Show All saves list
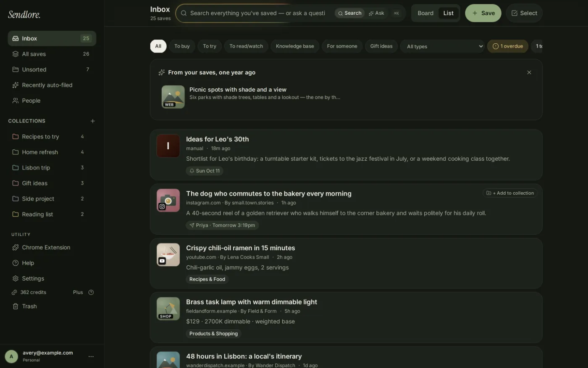 point(52,54)
